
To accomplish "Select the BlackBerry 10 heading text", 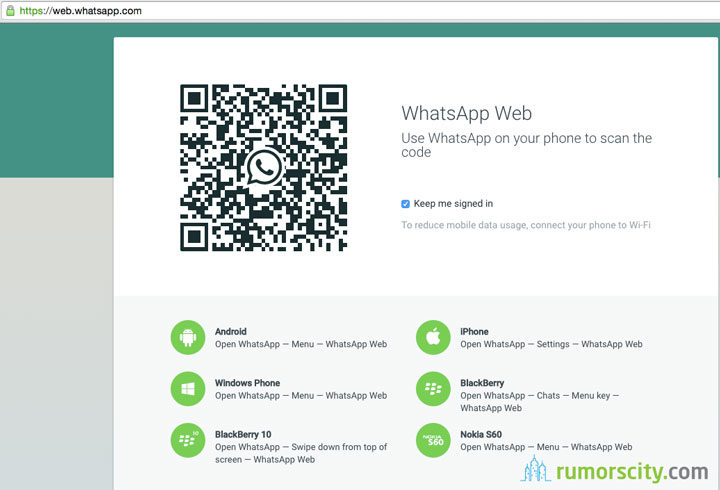I will tap(243, 434).
